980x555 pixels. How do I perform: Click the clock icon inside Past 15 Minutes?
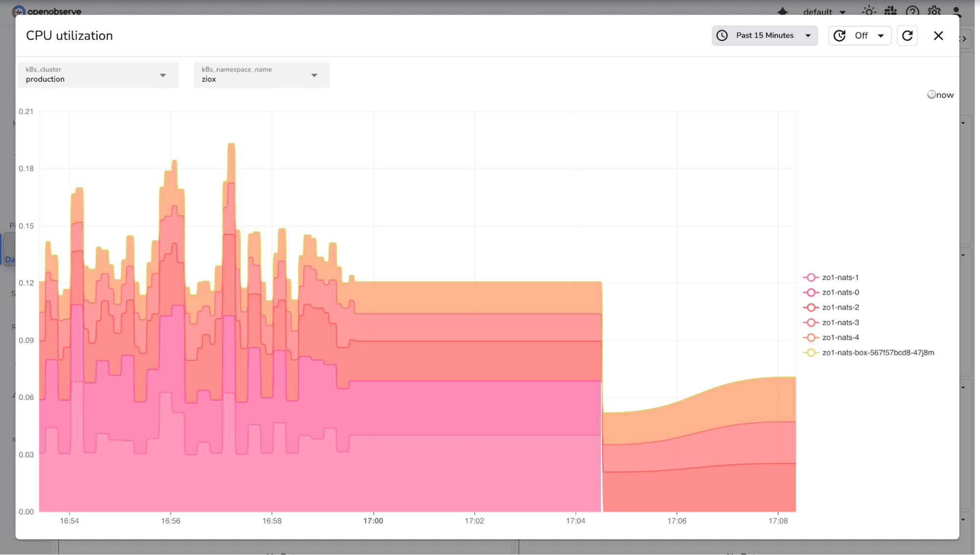tap(722, 35)
